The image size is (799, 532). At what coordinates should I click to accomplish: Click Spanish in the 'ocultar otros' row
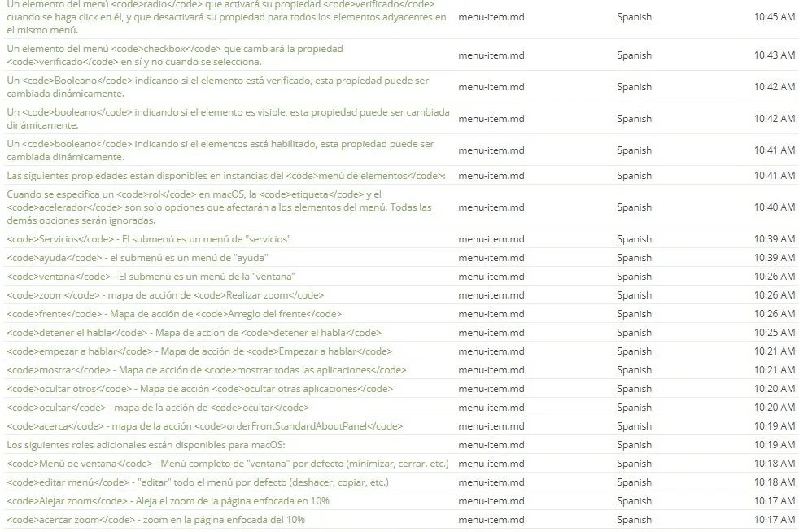(634, 389)
